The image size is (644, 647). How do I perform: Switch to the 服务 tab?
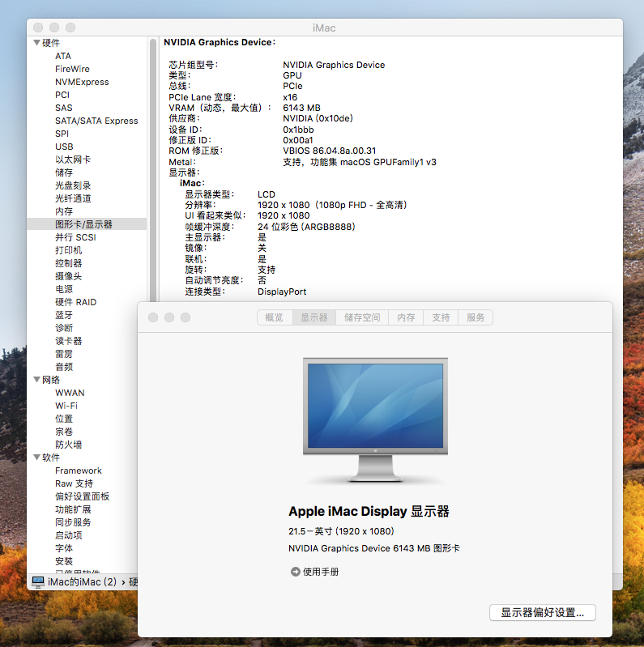coord(476,317)
